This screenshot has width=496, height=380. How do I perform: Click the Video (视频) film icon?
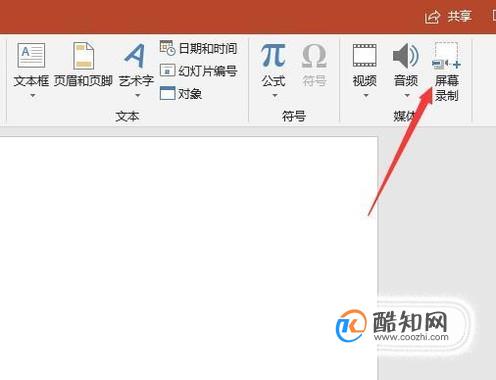click(365, 55)
